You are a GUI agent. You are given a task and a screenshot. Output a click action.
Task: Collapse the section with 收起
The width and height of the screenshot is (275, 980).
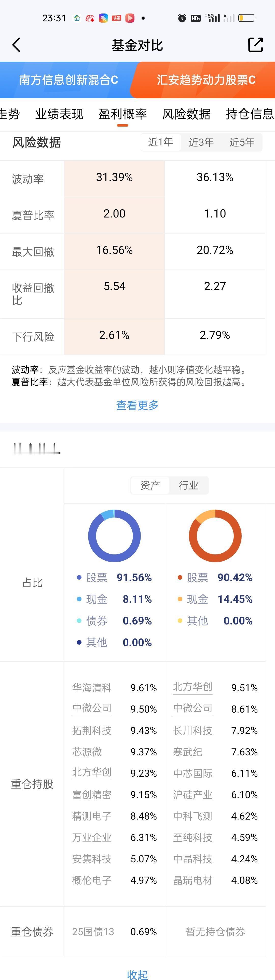point(137,974)
